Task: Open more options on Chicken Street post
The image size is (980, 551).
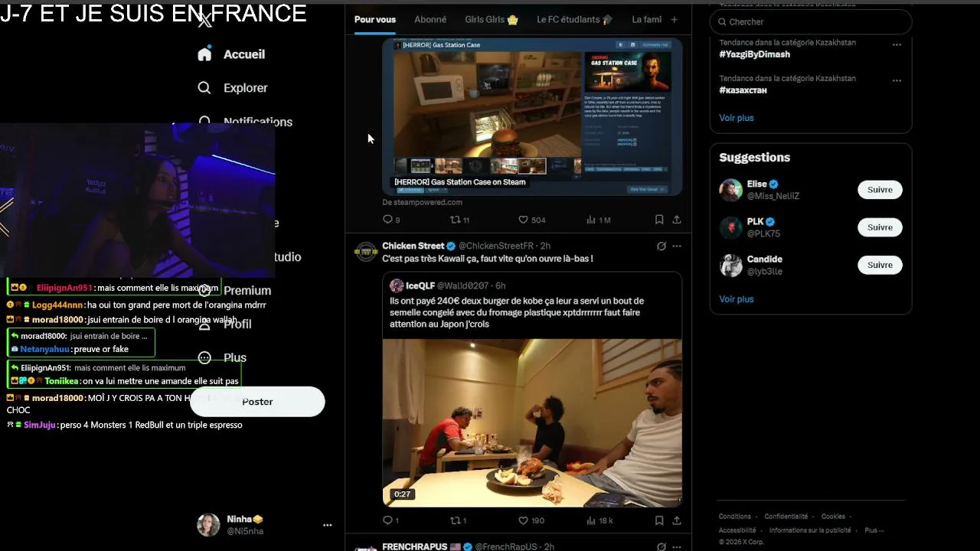Action: (677, 246)
